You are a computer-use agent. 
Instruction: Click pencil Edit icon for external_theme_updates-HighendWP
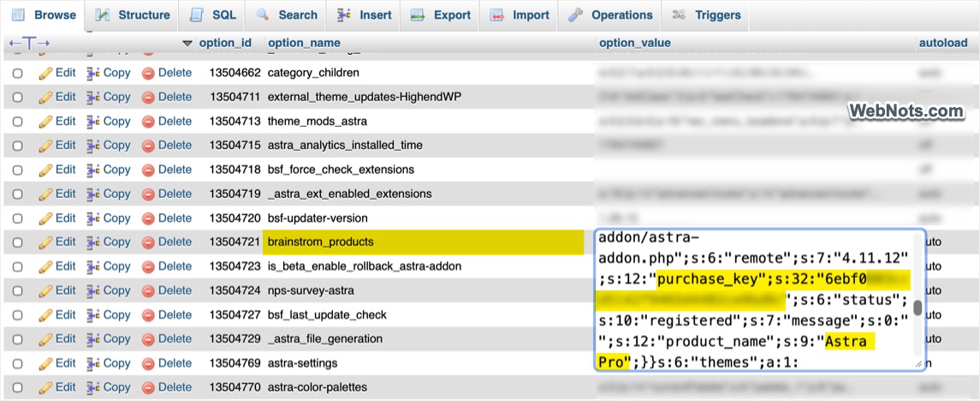[45, 98]
